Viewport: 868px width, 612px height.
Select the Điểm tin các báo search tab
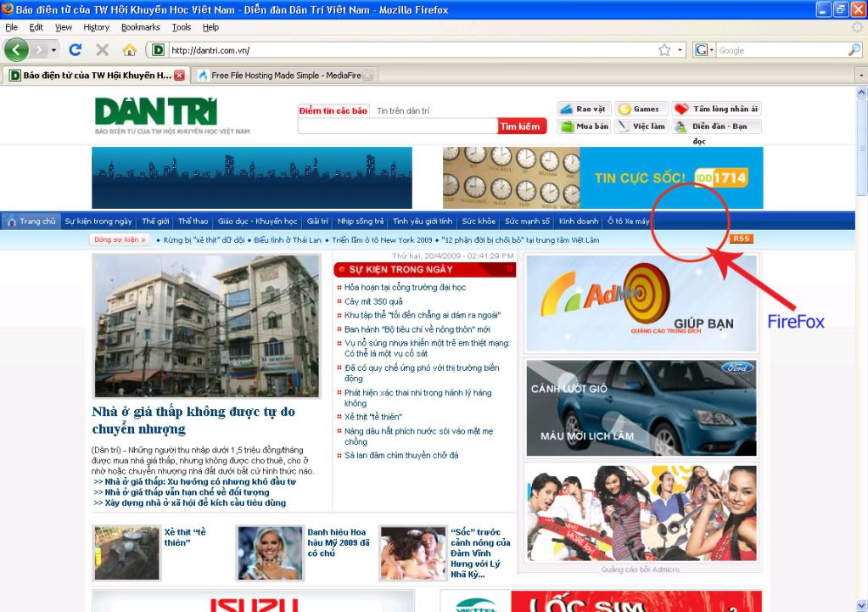click(333, 110)
